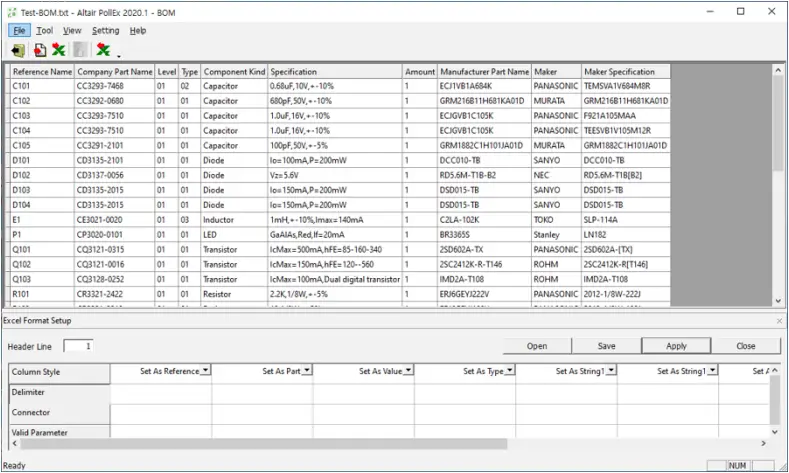Open the Tool menu

coord(44,31)
